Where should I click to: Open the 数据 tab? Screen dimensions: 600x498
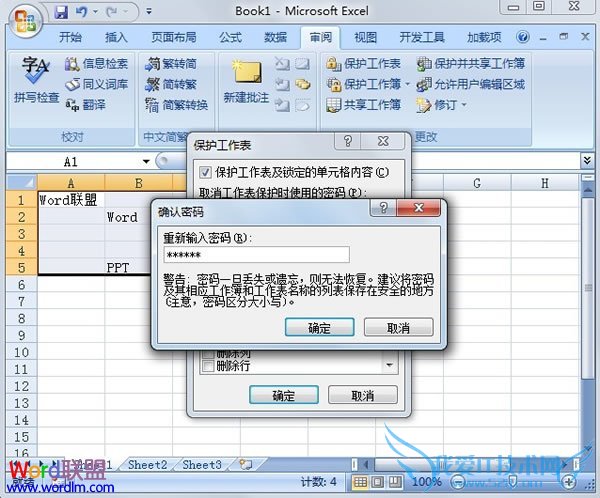(276, 38)
